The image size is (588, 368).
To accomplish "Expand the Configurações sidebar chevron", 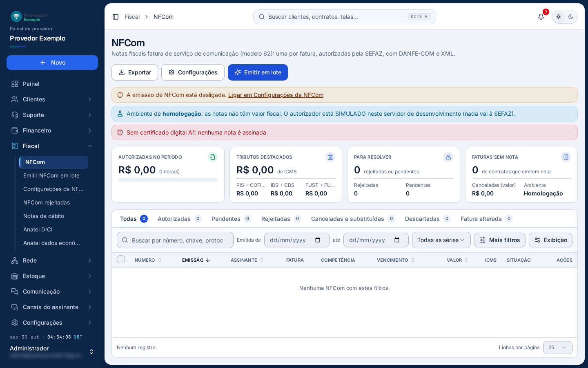I will [90, 323].
